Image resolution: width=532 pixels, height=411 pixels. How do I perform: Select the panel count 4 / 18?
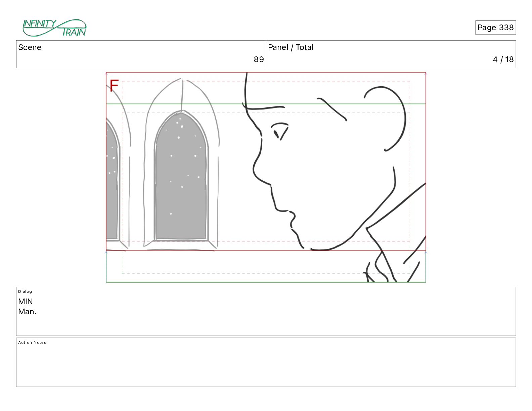(503, 59)
